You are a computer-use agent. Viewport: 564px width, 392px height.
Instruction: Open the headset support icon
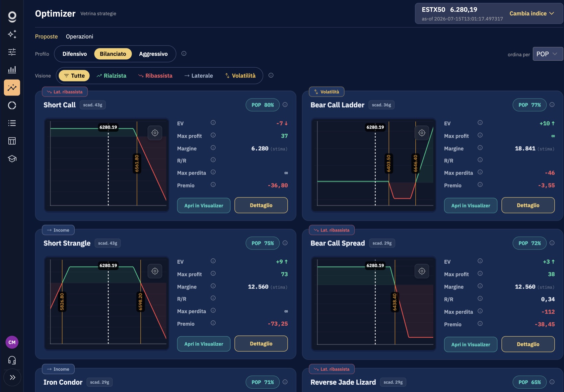12,360
